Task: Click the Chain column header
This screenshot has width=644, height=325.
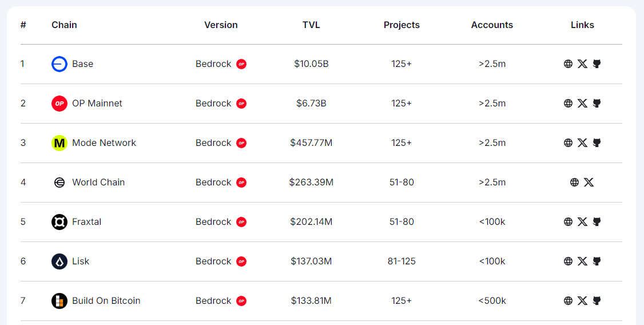Action: 64,25
